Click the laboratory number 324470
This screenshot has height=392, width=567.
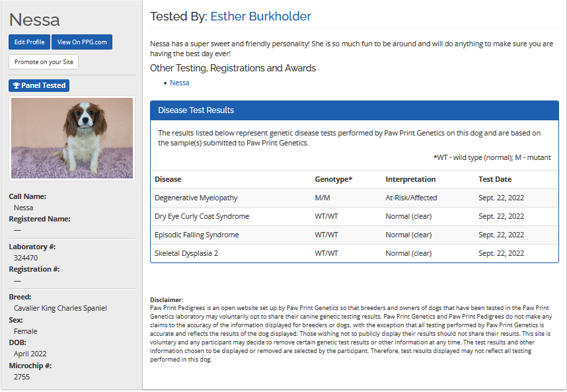pyautogui.click(x=26, y=258)
